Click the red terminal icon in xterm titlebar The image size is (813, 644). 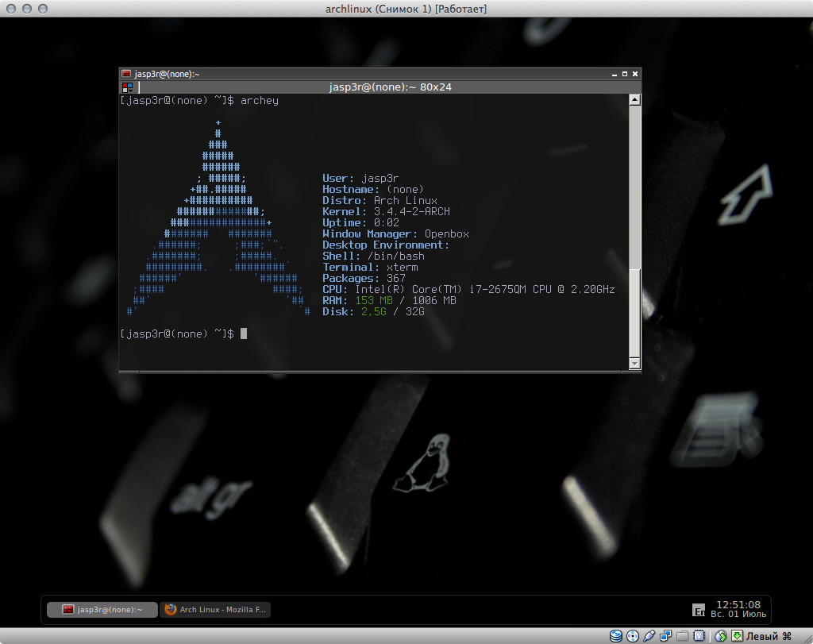coord(126,74)
